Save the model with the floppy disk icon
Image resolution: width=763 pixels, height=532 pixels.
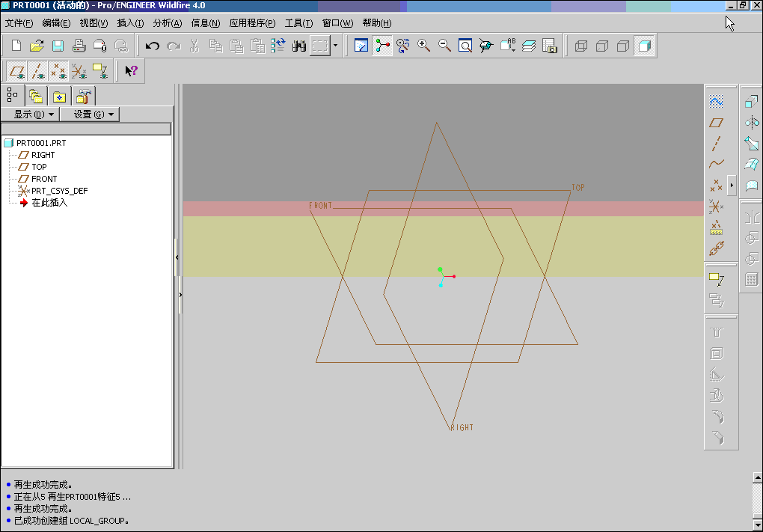tap(58, 46)
